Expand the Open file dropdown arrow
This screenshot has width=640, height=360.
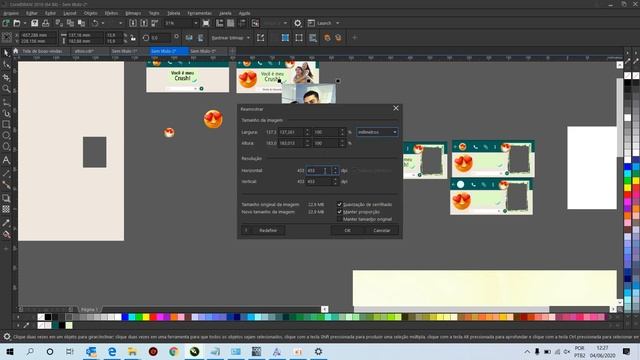click(x=24, y=23)
